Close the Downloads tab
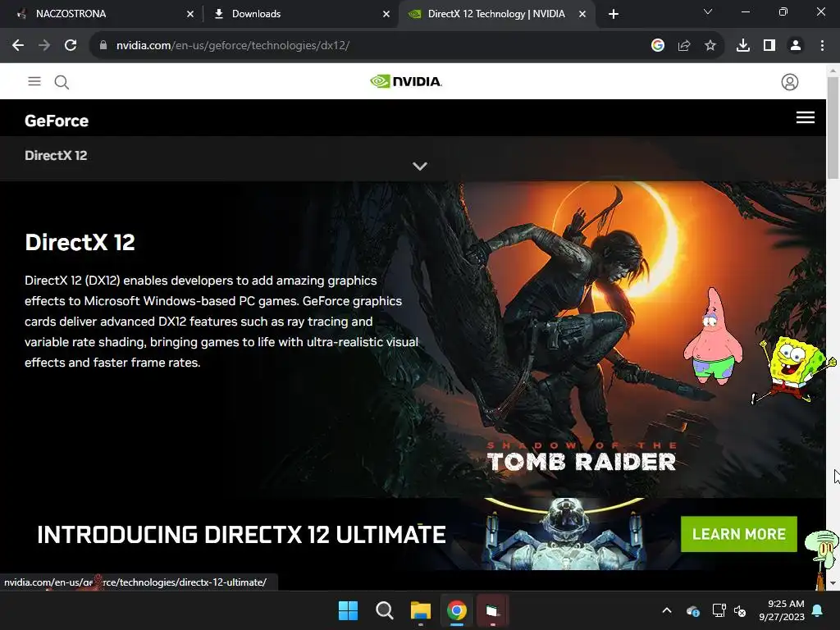 (x=386, y=14)
